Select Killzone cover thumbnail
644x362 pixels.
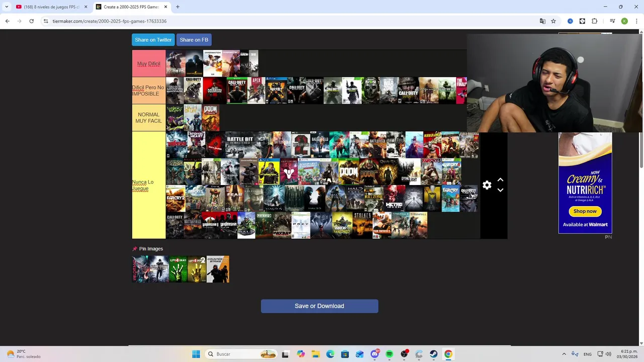[374, 199]
